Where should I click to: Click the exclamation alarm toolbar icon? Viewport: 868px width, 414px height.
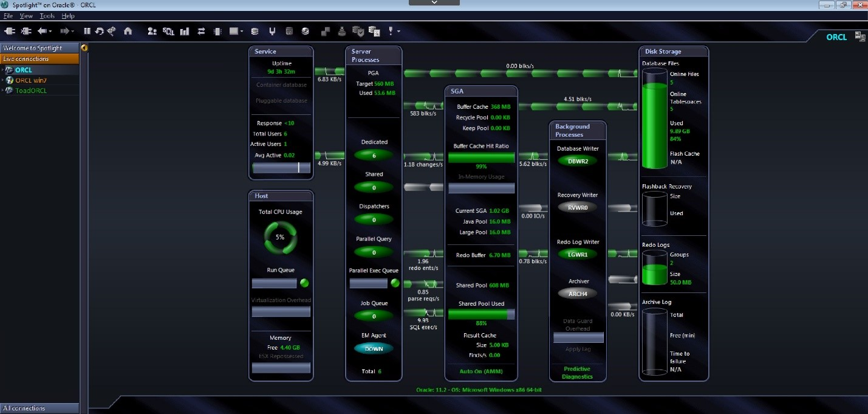tap(391, 30)
